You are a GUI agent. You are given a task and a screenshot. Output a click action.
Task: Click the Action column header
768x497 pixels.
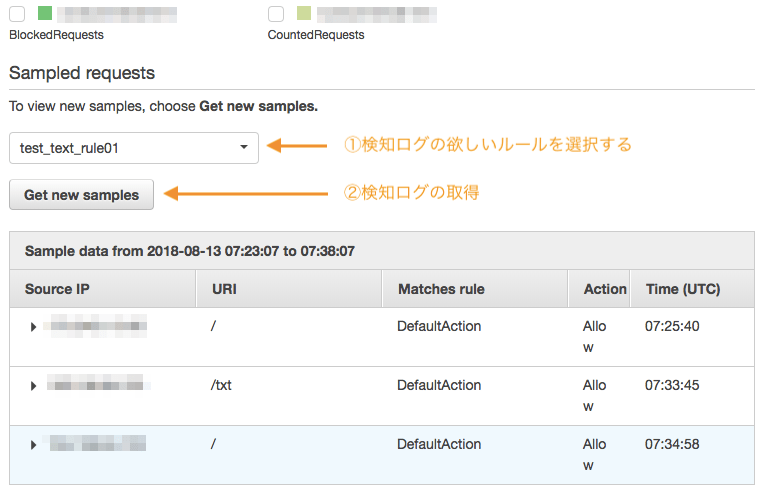coord(605,289)
